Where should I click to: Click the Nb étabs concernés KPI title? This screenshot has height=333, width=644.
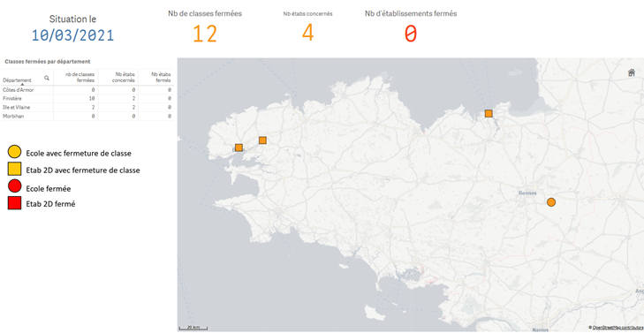coord(307,13)
